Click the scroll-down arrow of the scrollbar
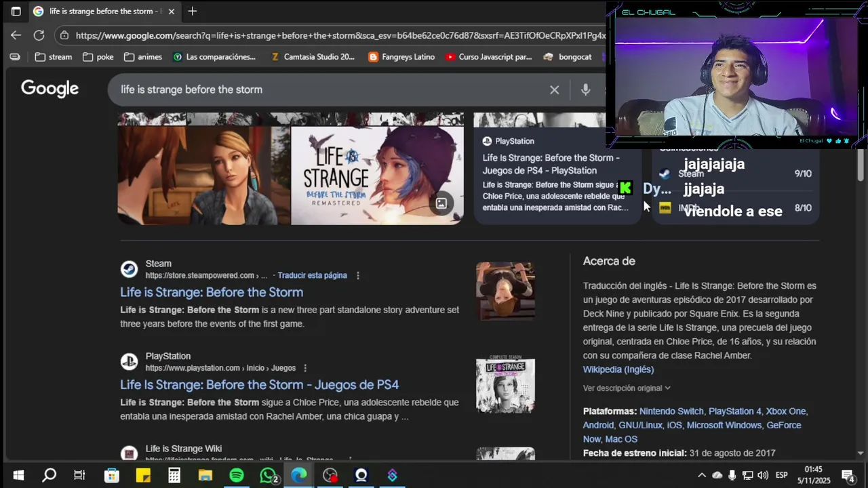Viewport: 868px width, 488px height. click(861, 453)
